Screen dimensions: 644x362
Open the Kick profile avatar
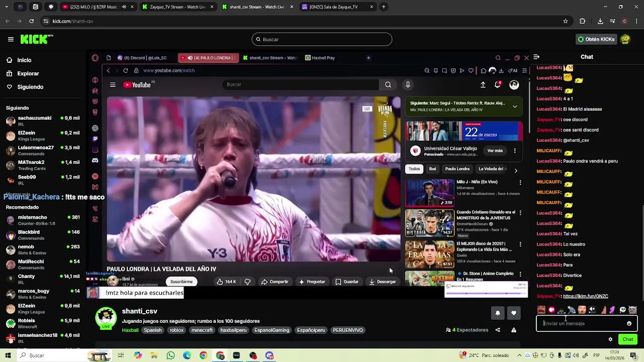pyautogui.click(x=625, y=39)
